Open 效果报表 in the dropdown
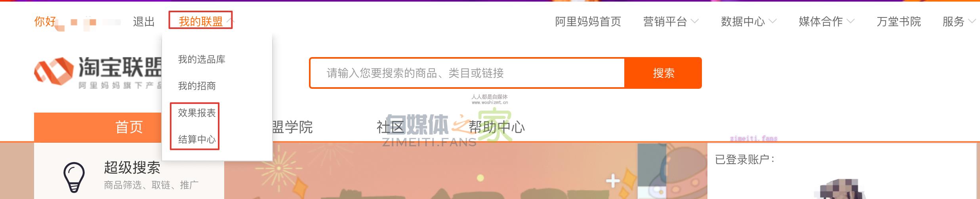Image resolution: width=980 pixels, height=199 pixels. coord(197,113)
